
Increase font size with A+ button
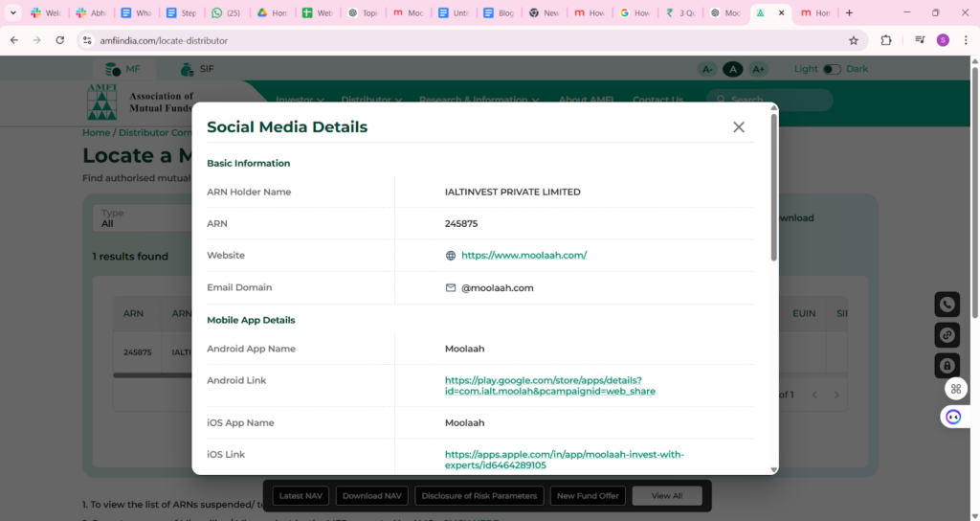click(x=758, y=69)
